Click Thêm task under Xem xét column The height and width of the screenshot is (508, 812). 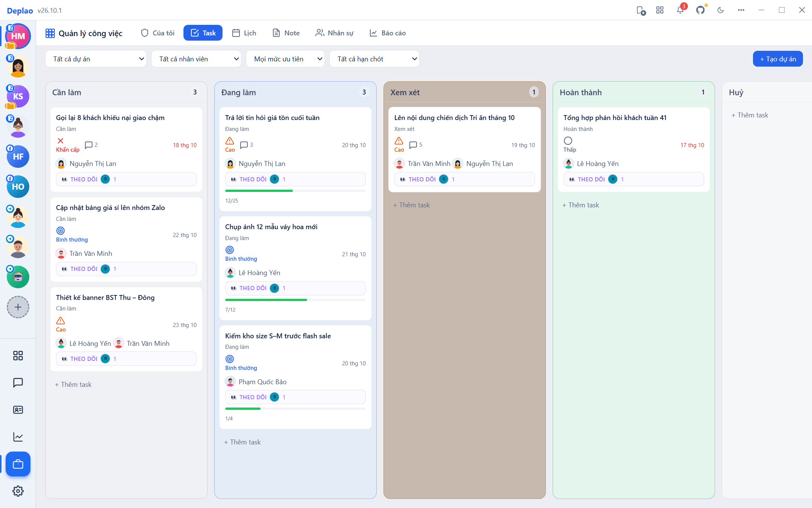click(412, 205)
